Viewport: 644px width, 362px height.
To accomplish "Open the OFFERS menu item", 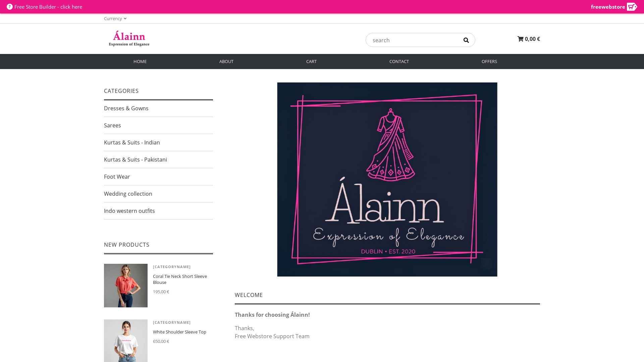I will point(489,61).
